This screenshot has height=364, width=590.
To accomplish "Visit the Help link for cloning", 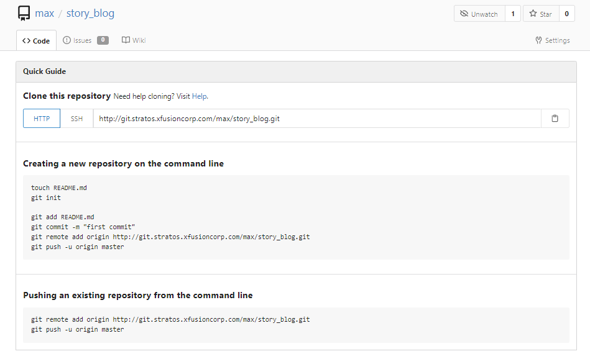I will (x=199, y=96).
